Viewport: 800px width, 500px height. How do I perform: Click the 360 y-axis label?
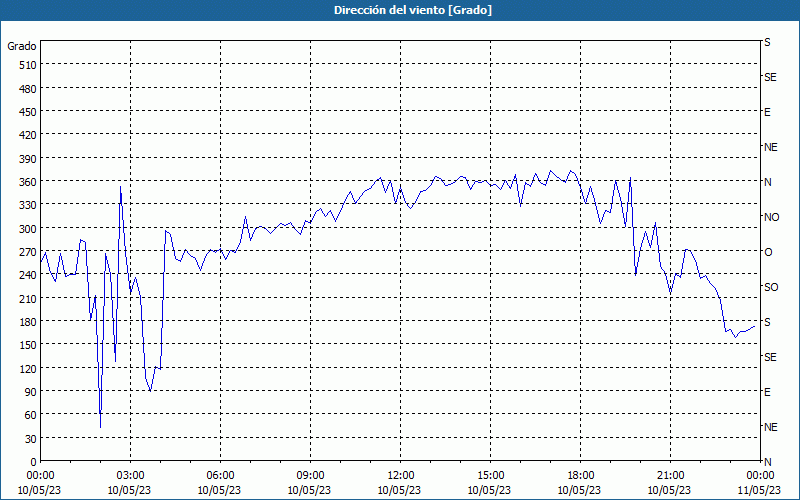click(x=28, y=182)
